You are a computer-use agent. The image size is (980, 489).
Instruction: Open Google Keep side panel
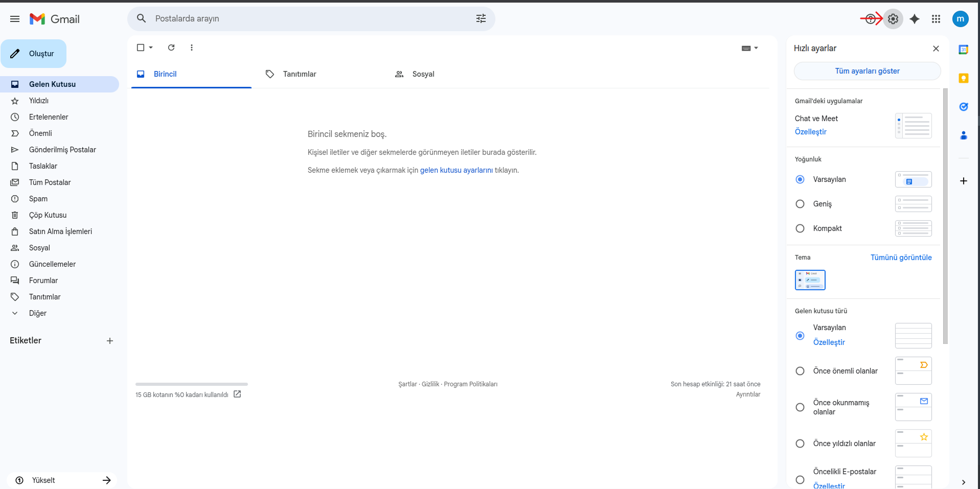tap(964, 78)
